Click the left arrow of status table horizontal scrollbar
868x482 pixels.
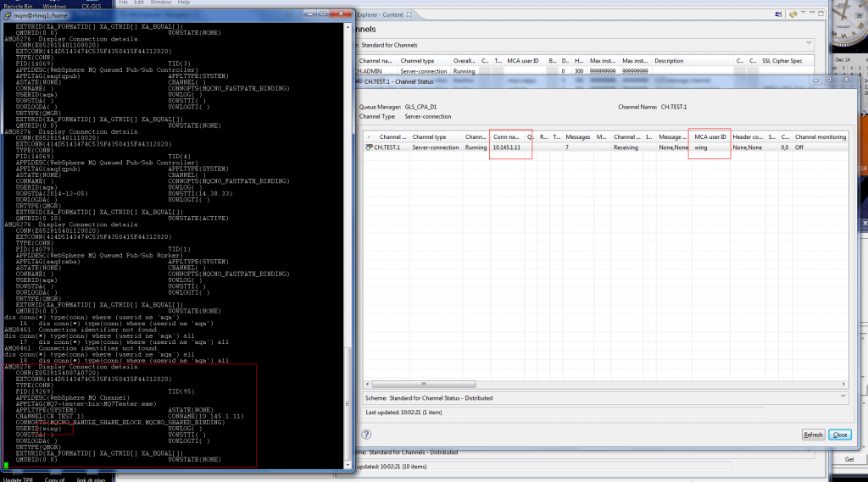pos(368,384)
